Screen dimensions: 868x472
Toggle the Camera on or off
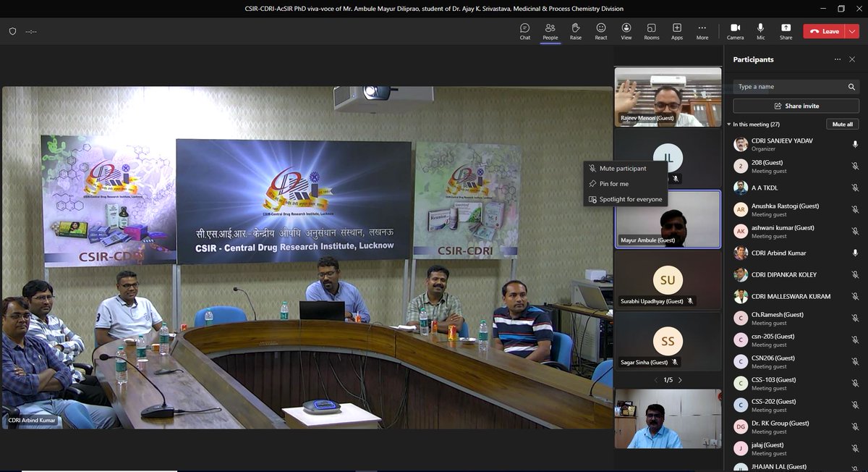click(x=735, y=31)
